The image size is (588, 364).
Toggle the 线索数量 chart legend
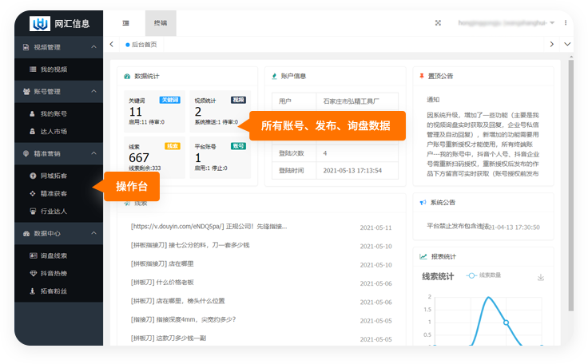click(483, 275)
